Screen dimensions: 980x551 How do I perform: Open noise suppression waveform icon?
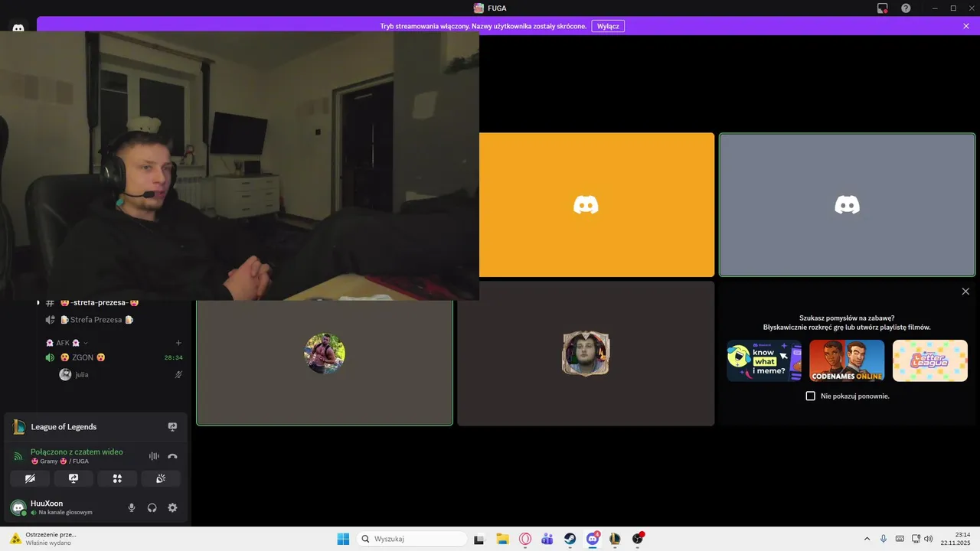click(x=154, y=456)
